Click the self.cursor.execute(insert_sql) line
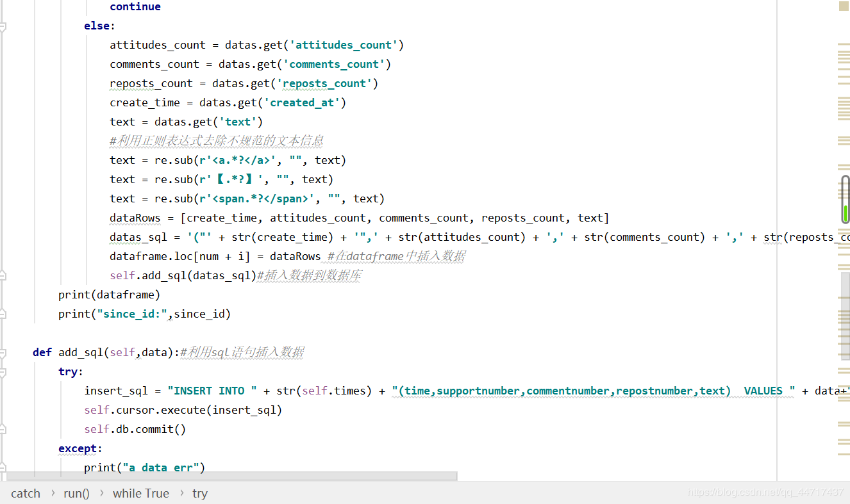The width and height of the screenshot is (850, 504). [183, 410]
